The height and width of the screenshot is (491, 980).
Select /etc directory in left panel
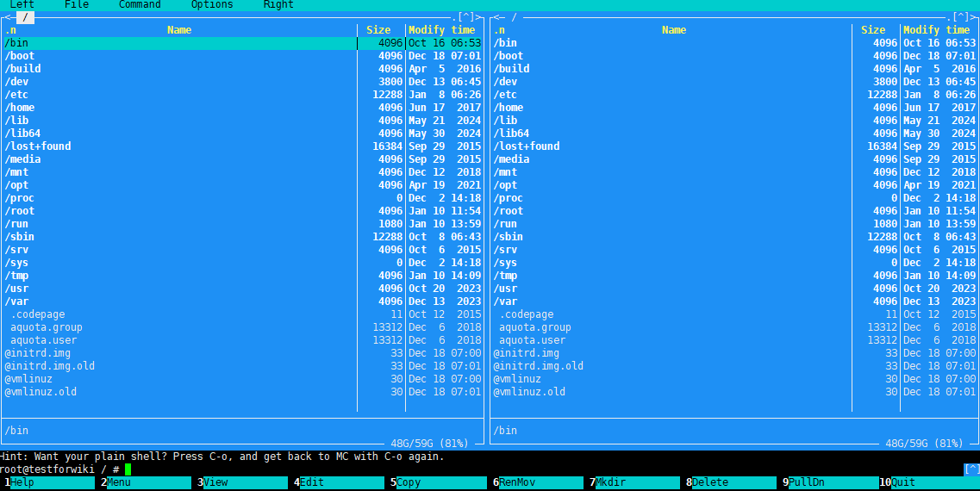click(243, 95)
